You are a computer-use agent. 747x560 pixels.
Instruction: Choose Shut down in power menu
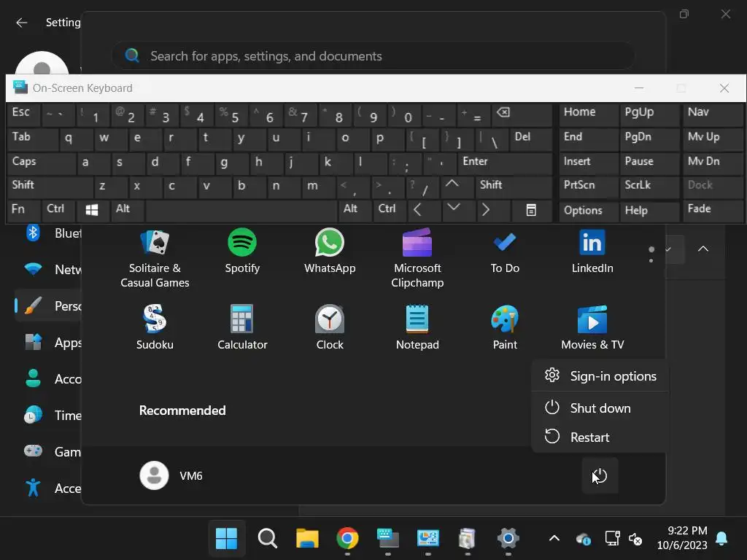(600, 408)
